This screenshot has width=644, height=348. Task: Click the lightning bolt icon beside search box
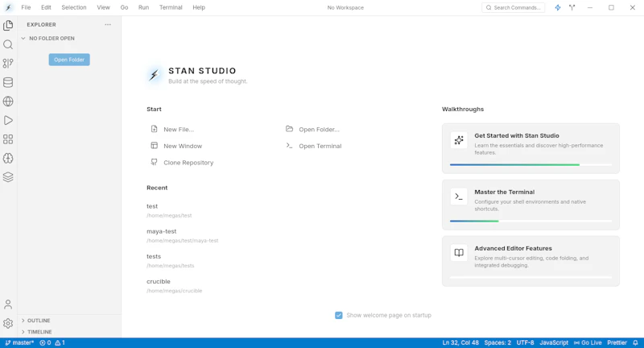point(558,7)
